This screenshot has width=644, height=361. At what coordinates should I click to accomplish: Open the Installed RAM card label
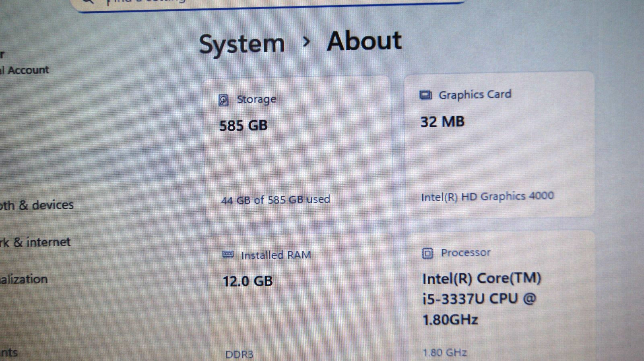click(x=276, y=255)
